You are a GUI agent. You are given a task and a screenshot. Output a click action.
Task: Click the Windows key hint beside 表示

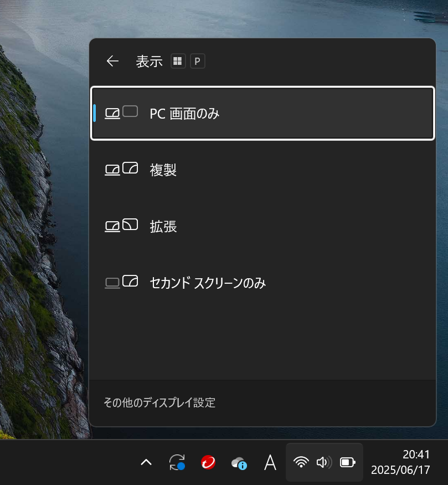coord(178,61)
